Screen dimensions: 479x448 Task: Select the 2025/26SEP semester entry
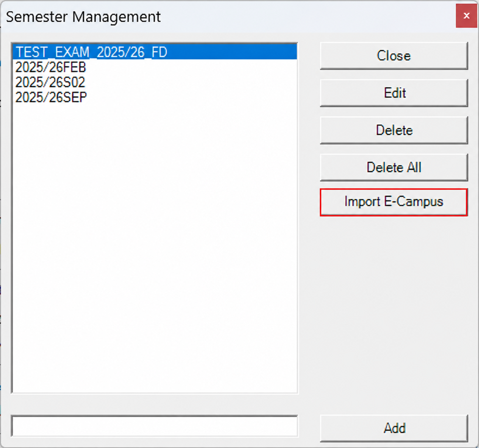[x=155, y=97]
